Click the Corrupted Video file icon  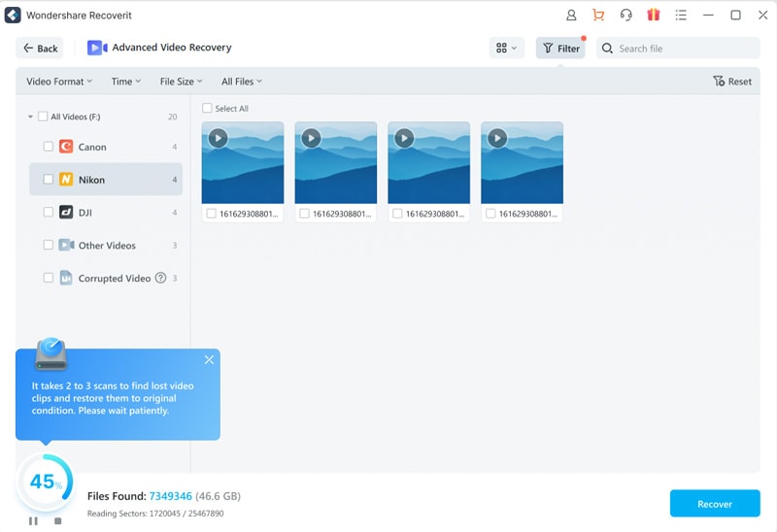click(x=66, y=278)
